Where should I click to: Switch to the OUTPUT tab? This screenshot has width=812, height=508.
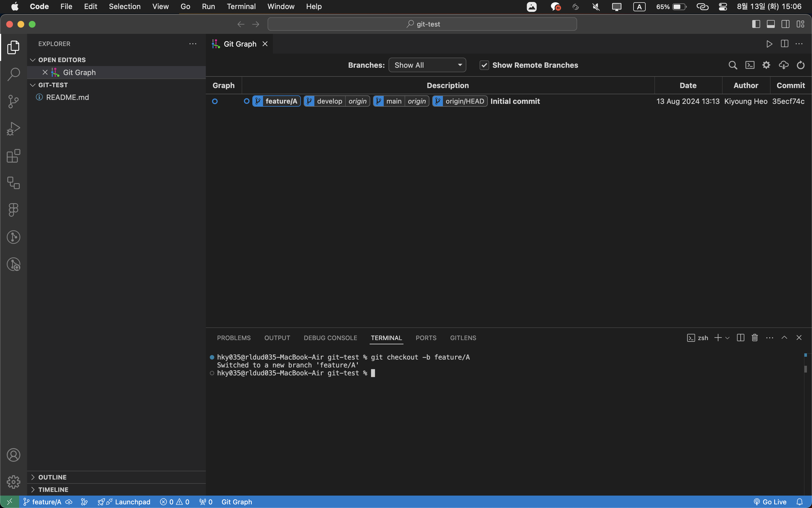pyautogui.click(x=277, y=338)
